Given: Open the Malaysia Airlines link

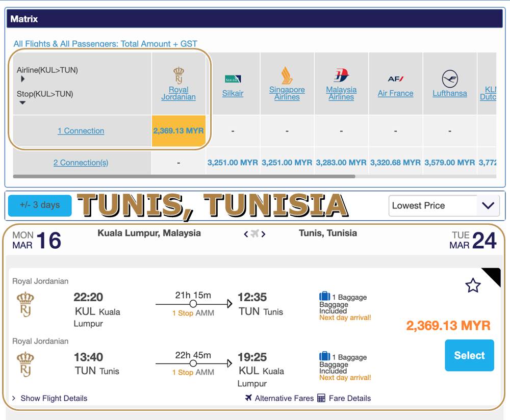Looking at the screenshot, I should pyautogui.click(x=341, y=93).
